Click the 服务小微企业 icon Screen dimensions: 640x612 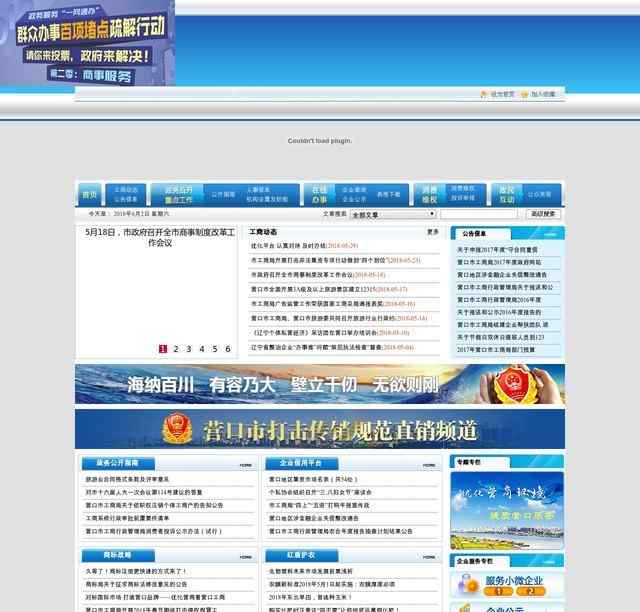point(467,584)
